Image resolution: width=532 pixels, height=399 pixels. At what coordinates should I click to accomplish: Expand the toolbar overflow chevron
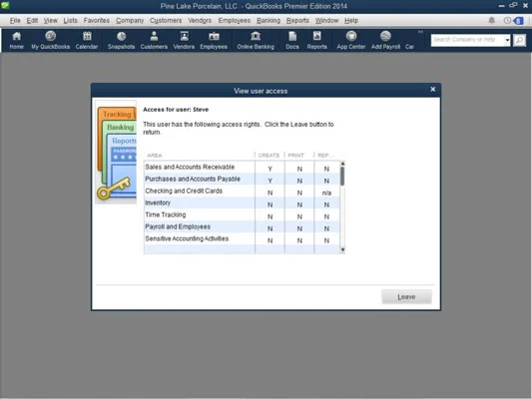pos(420,32)
